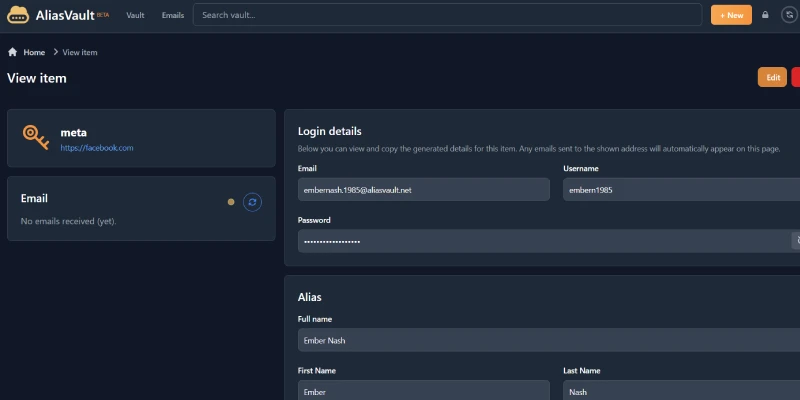The height and width of the screenshot is (400, 800).
Task: Click the masked Password field
Action: tap(544, 241)
